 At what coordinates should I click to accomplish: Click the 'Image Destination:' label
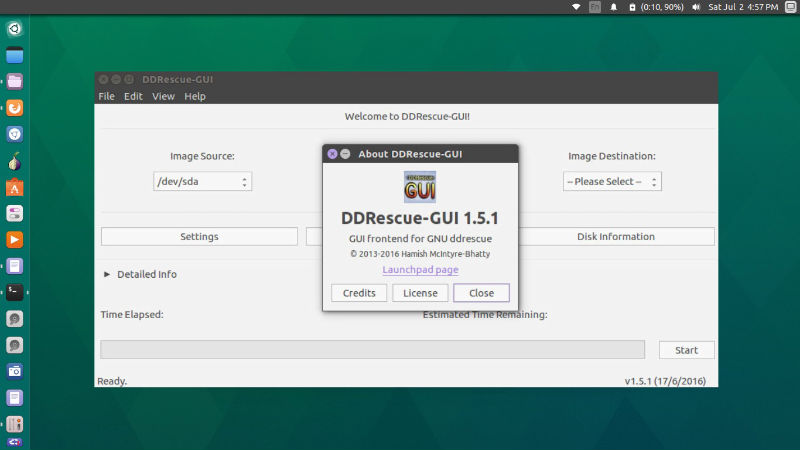[612, 156]
